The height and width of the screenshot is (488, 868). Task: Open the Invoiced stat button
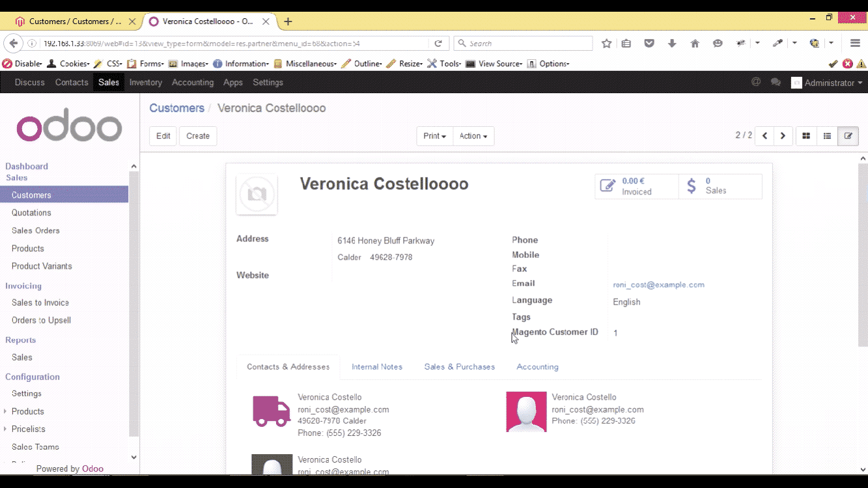[x=636, y=187]
